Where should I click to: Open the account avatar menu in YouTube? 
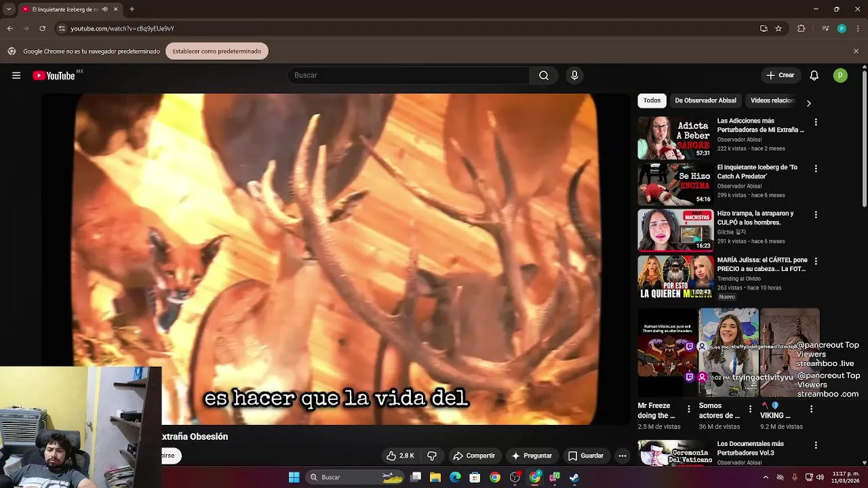click(840, 75)
